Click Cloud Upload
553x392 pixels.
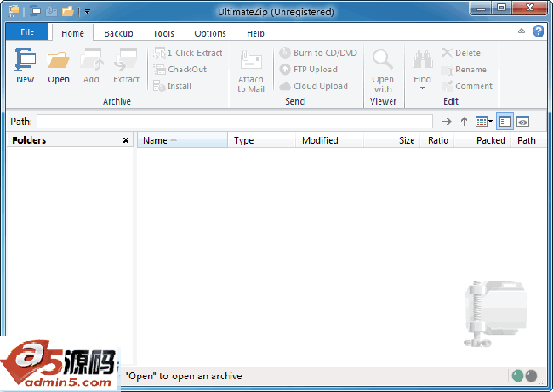[314, 86]
